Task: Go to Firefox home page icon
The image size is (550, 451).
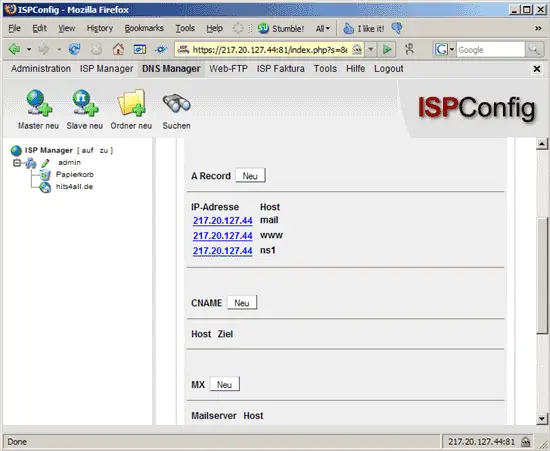Action: pos(118,49)
